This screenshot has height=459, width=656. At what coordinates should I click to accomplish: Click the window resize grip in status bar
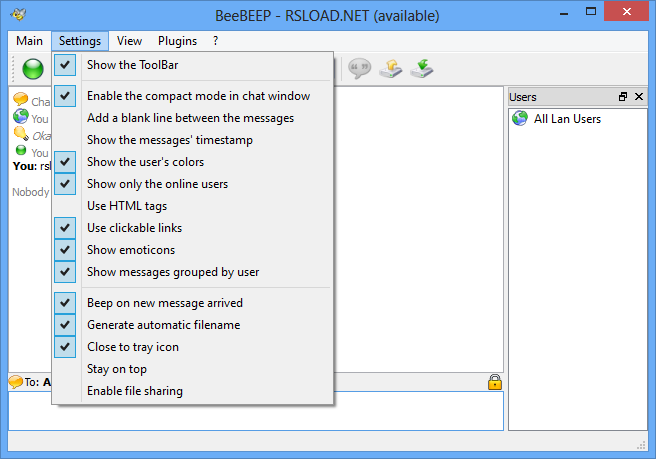[x=641, y=445]
